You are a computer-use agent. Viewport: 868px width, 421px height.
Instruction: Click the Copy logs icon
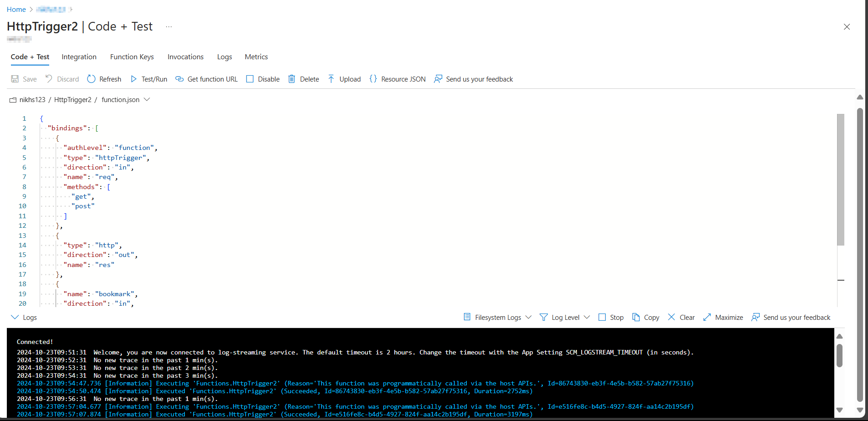[x=636, y=317]
